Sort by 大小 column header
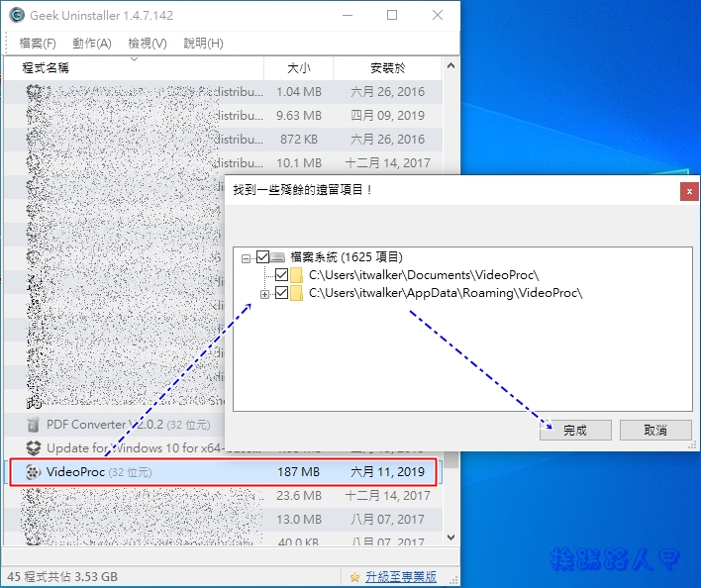 299,68
